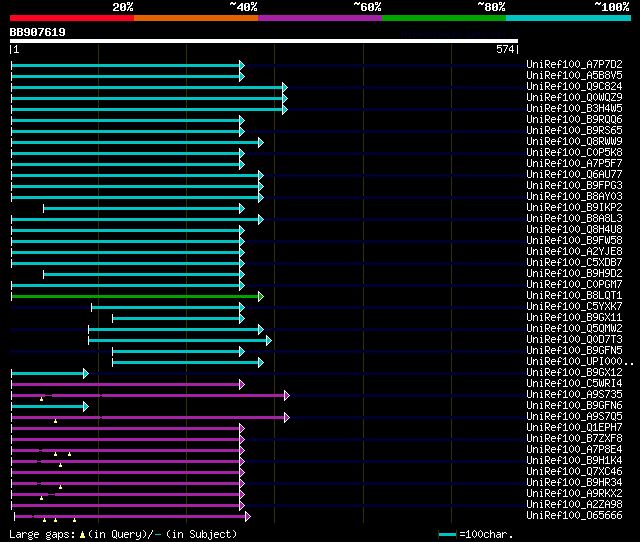Click the purple C5WRI4 alignment bar
The width and height of the screenshot is (640, 542).
click(128, 384)
